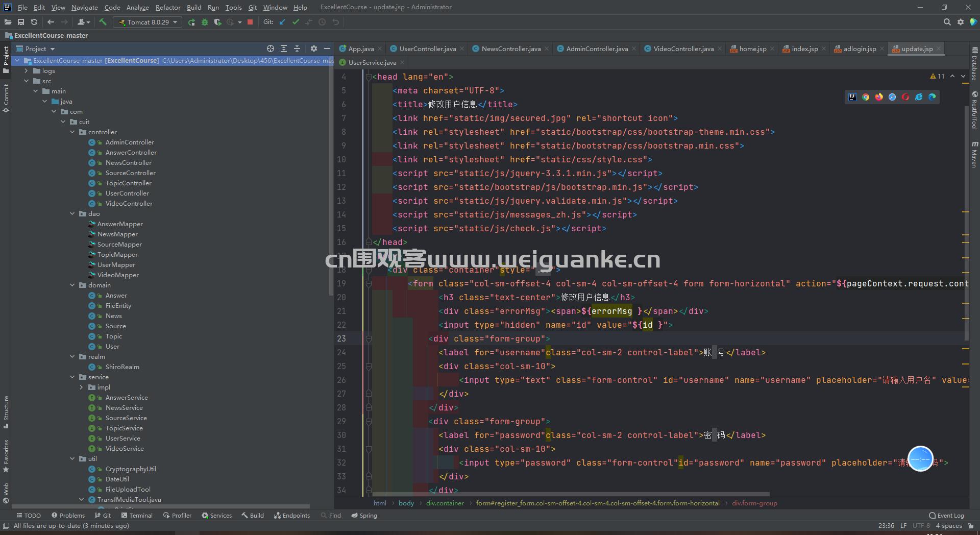Open Settings via the gear icon

click(961, 22)
